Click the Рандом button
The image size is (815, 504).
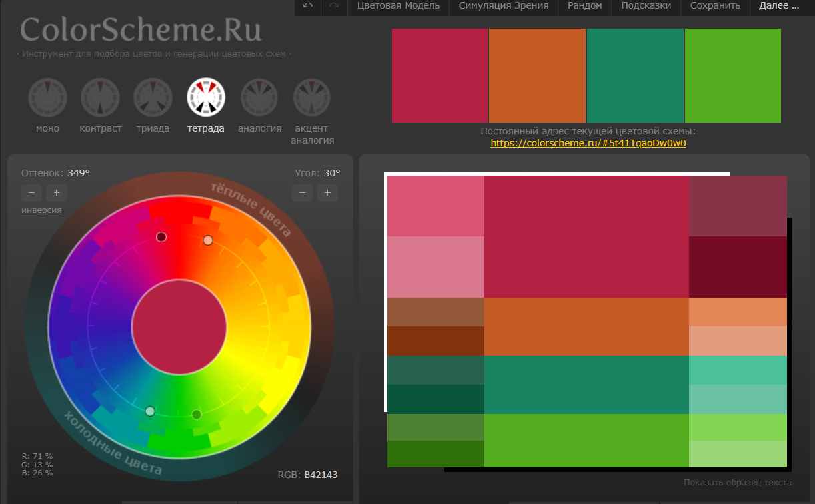pos(584,6)
